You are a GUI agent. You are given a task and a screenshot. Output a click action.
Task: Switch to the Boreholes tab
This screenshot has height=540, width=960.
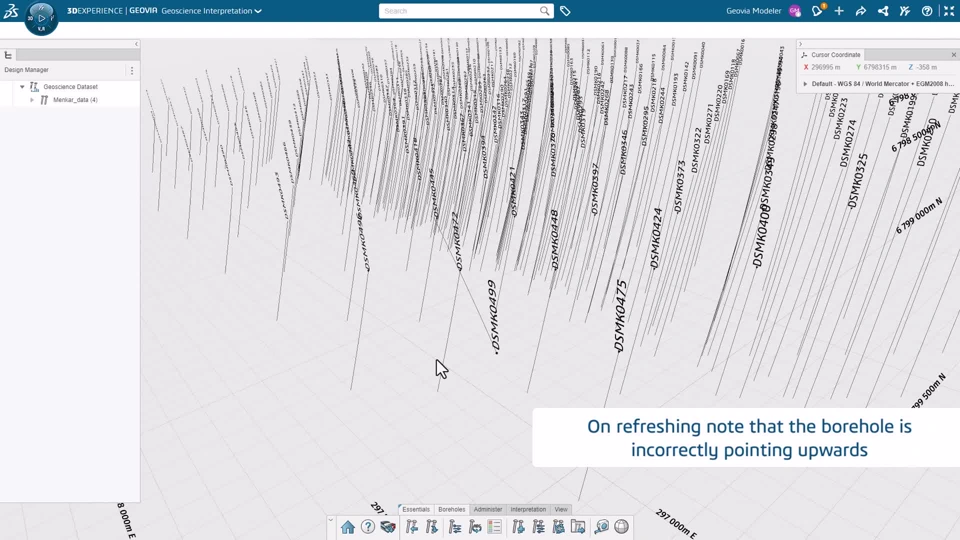(x=452, y=509)
